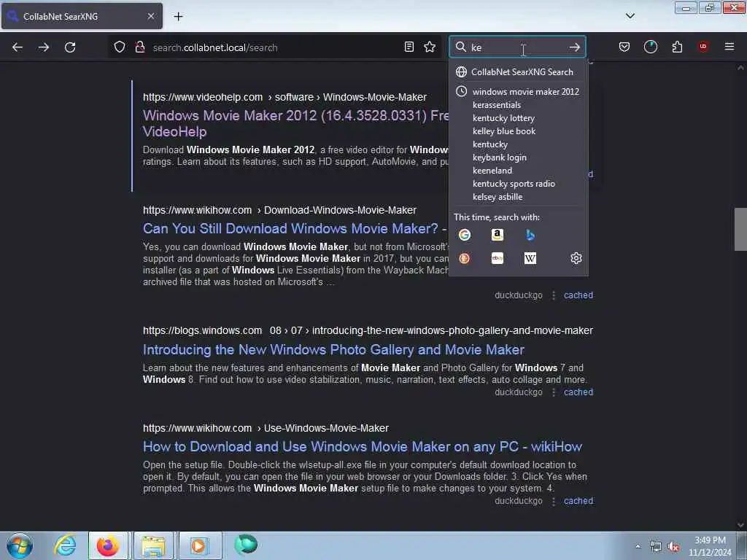Pick 'windows movie maker 2012' history suggestion

(519, 91)
